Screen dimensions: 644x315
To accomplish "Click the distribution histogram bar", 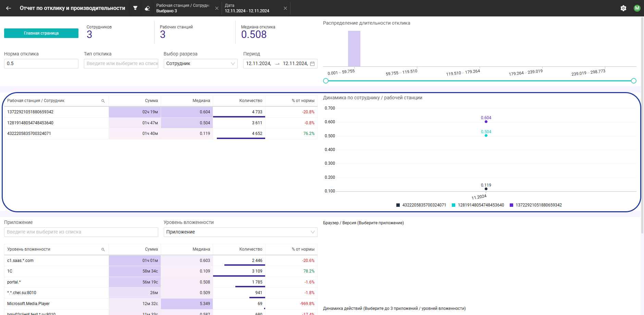I will click(x=354, y=49).
